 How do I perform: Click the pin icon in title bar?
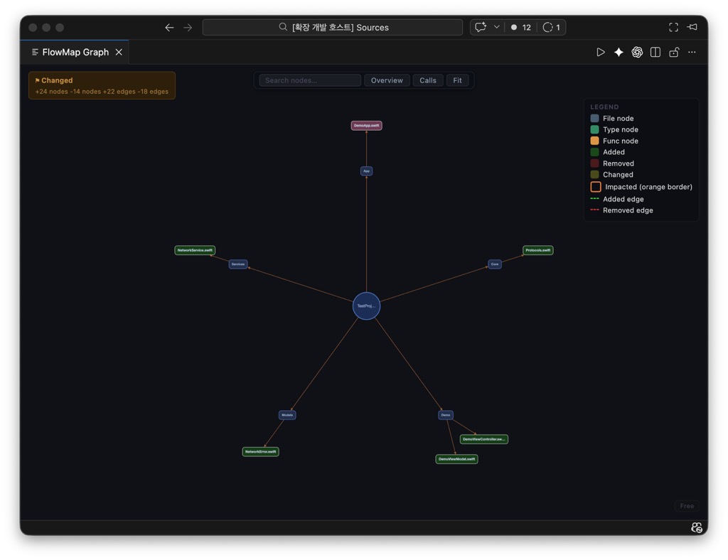coord(692,27)
